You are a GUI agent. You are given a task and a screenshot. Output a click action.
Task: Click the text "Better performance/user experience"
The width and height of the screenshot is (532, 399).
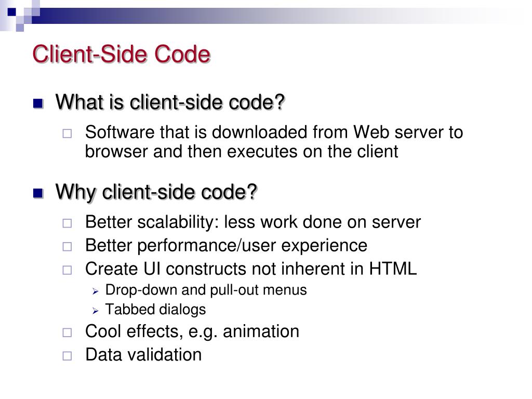tap(226, 245)
